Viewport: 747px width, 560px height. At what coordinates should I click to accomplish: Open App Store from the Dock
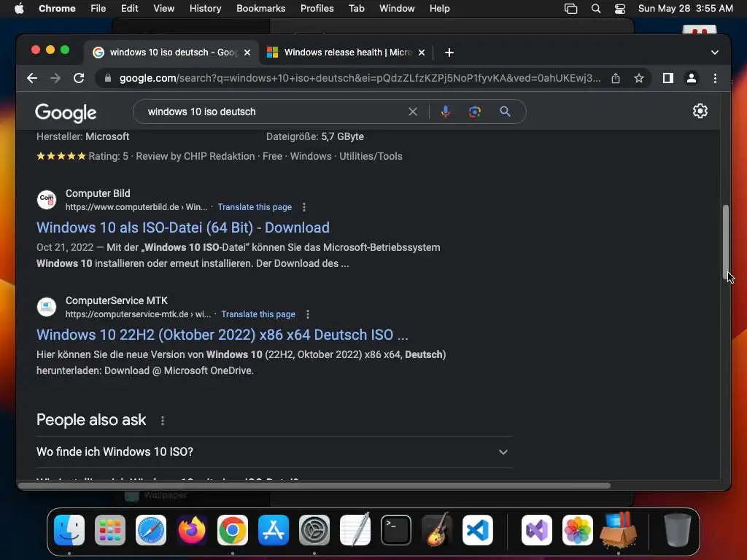tap(274, 530)
